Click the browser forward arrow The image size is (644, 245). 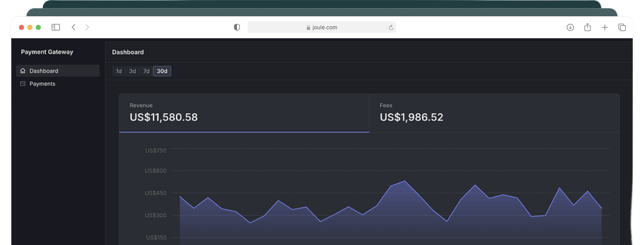[x=87, y=27]
